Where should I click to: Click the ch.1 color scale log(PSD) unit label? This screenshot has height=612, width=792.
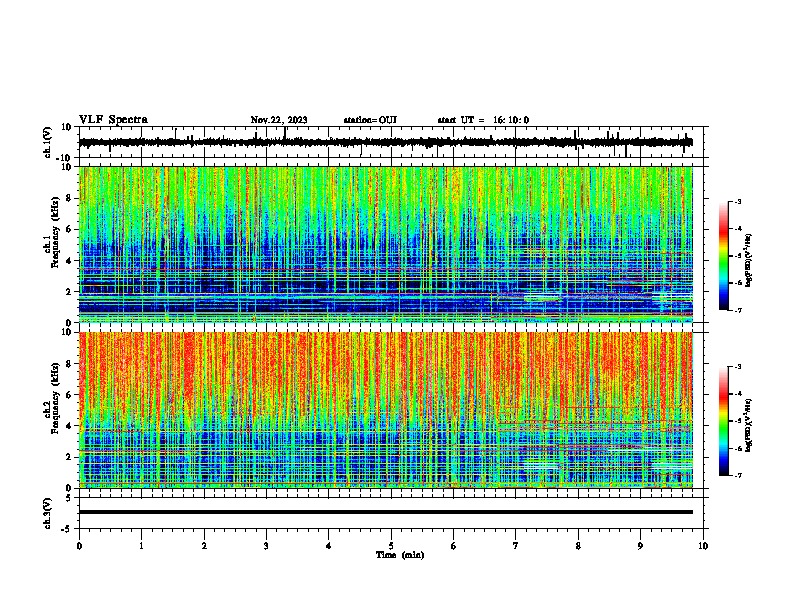(x=749, y=261)
